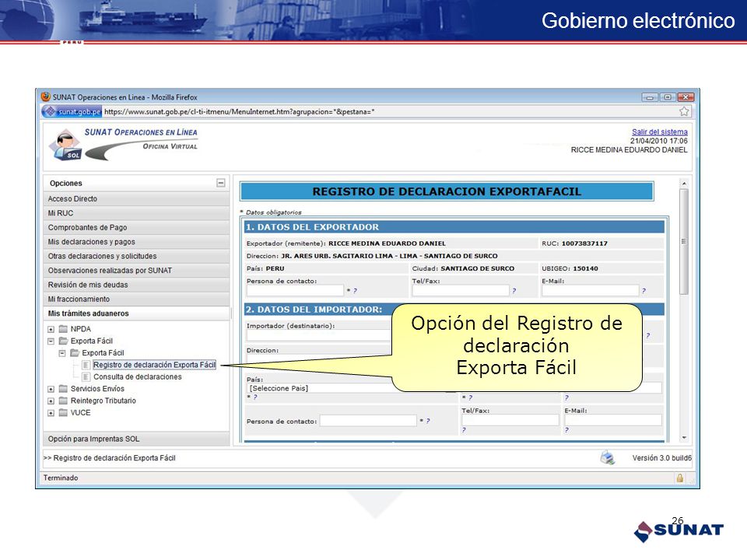This screenshot has height=560, width=747.
Task: Click exporter Tel/Fax input field
Action: coord(460,290)
